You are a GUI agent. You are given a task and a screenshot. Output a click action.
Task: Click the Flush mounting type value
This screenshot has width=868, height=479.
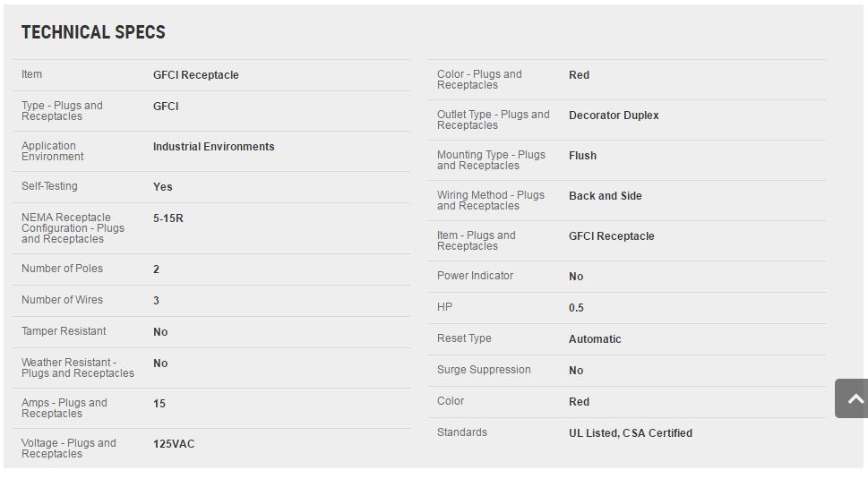click(x=582, y=156)
